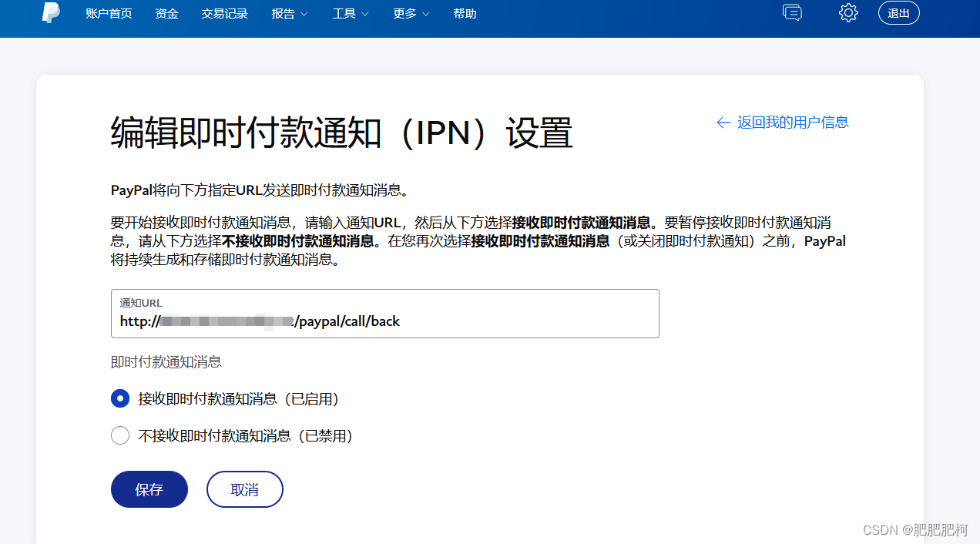Click the 即时付款通知消息 section label
This screenshot has width=980, height=544.
(x=166, y=362)
